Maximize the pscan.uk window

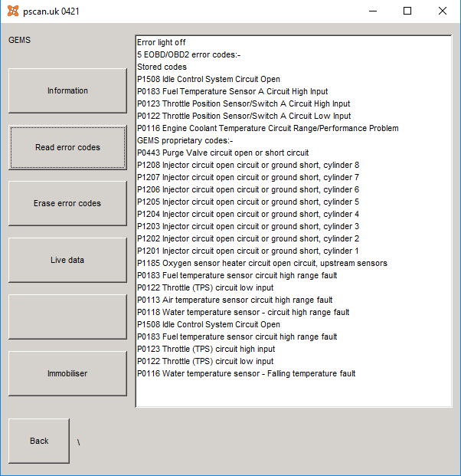pyautogui.click(x=407, y=11)
